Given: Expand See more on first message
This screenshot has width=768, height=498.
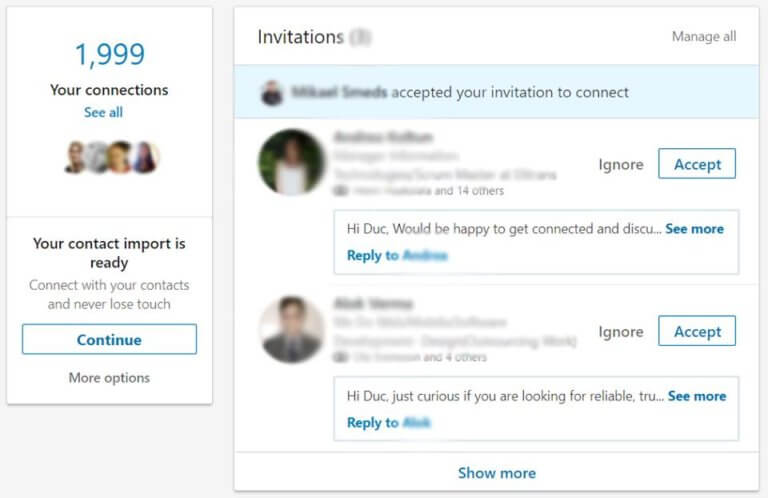Looking at the screenshot, I should tap(695, 229).
